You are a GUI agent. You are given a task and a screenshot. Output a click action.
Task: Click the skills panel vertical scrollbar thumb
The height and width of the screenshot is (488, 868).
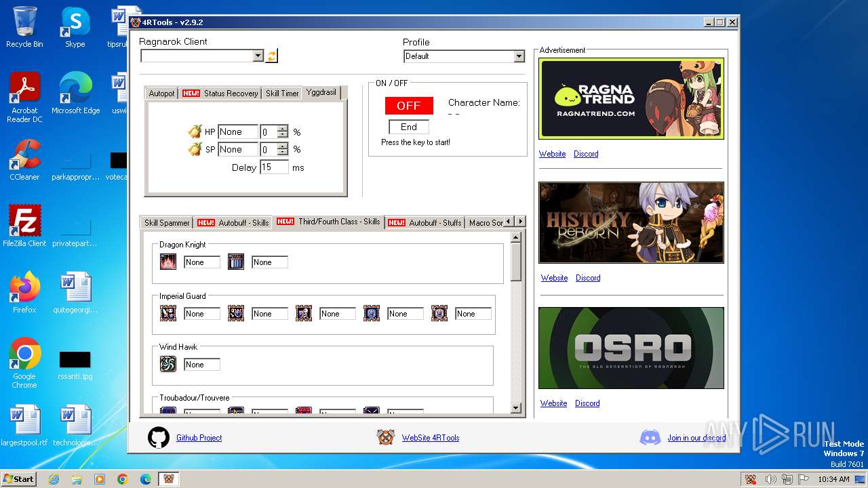pyautogui.click(x=516, y=262)
